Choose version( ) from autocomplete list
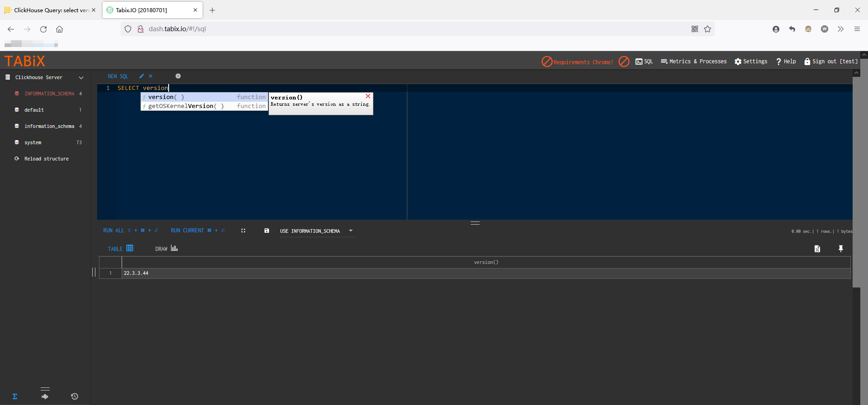Viewport: 868px width, 405px height. click(204, 97)
